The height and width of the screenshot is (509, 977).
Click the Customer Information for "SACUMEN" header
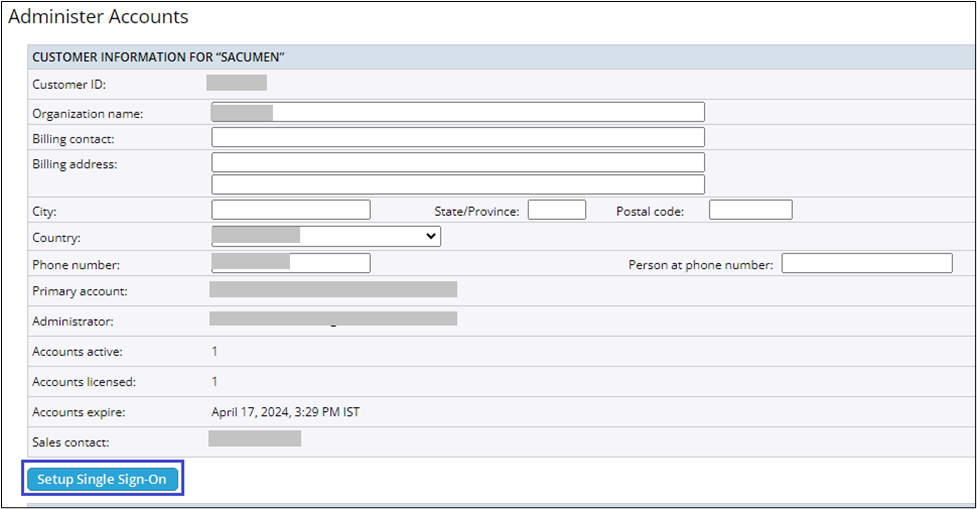tap(159, 57)
